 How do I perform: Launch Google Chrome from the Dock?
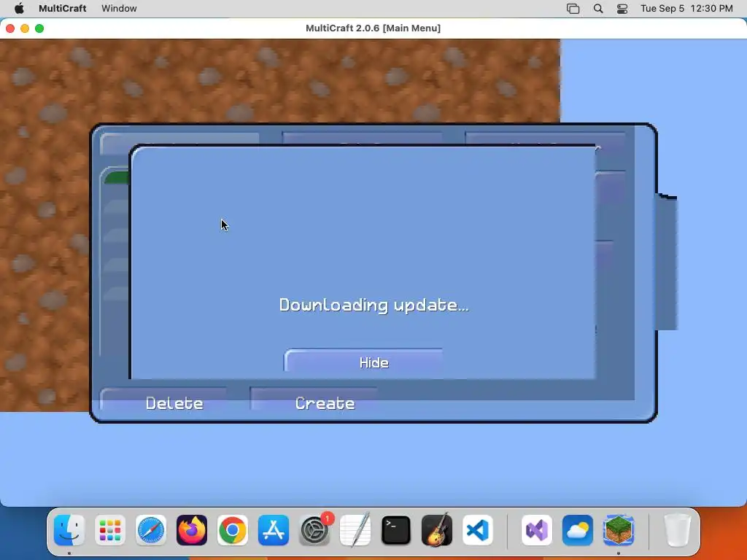(233, 530)
